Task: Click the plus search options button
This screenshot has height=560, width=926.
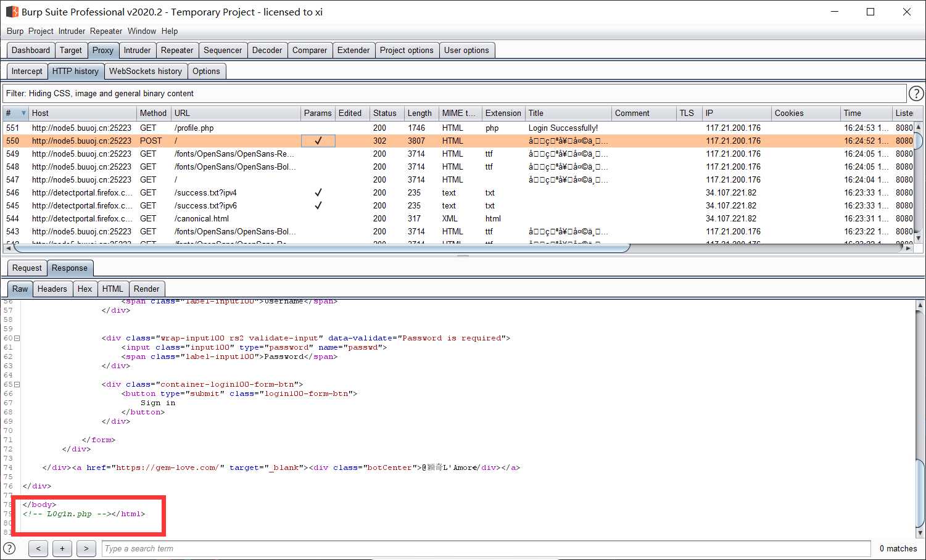Action: click(x=62, y=548)
